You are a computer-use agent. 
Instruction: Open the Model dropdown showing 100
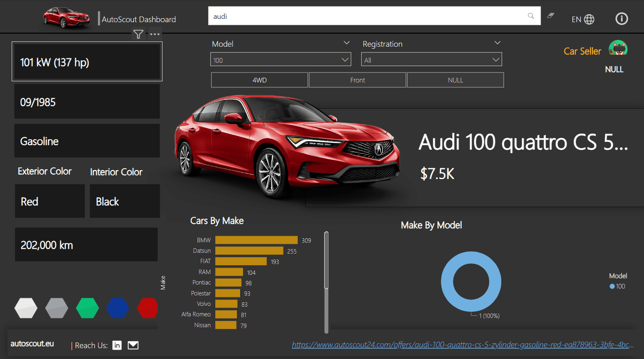[x=281, y=60]
